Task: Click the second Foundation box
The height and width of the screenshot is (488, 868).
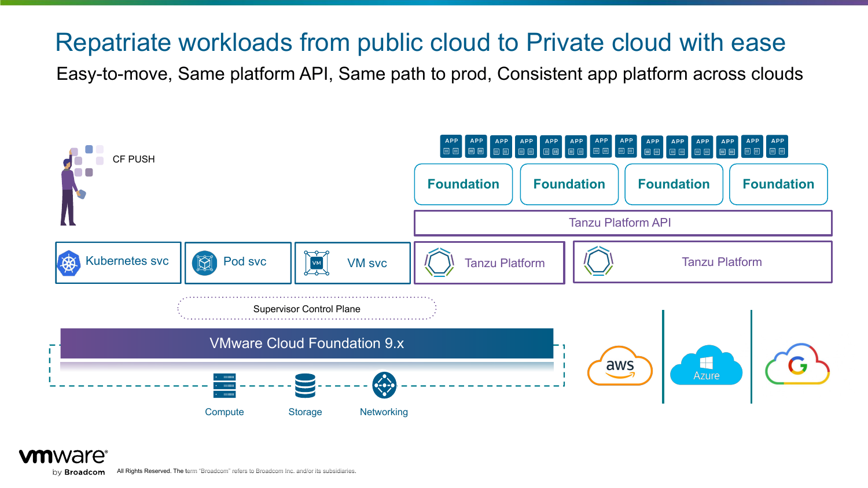Action: (x=569, y=184)
